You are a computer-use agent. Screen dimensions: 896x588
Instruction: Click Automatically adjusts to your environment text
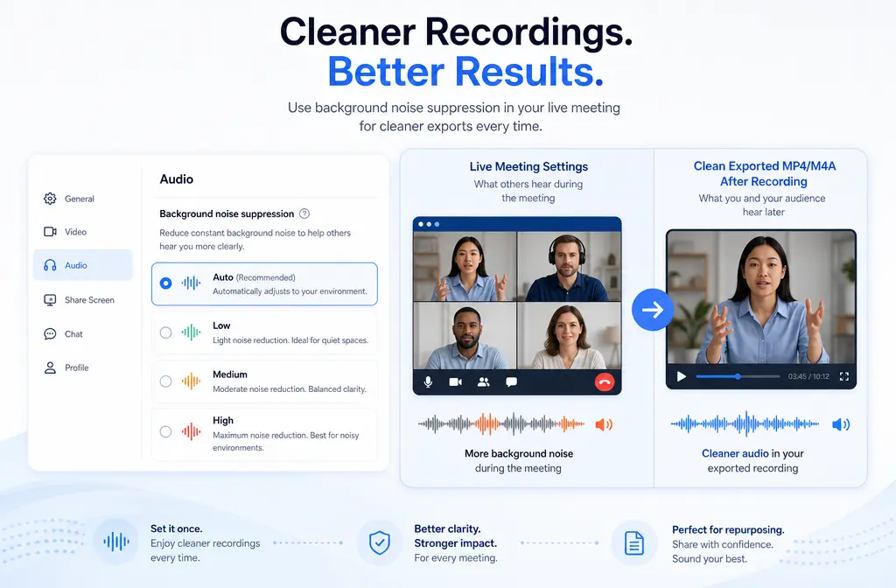click(x=290, y=291)
